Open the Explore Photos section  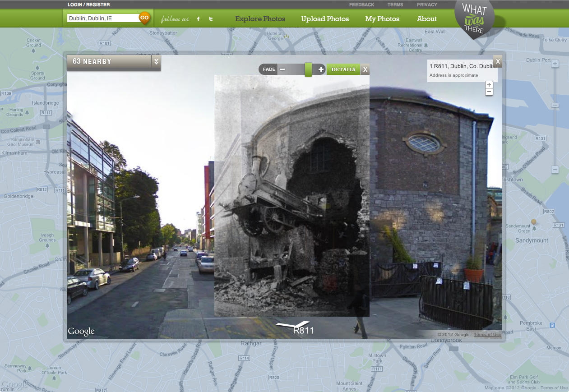[x=260, y=19]
